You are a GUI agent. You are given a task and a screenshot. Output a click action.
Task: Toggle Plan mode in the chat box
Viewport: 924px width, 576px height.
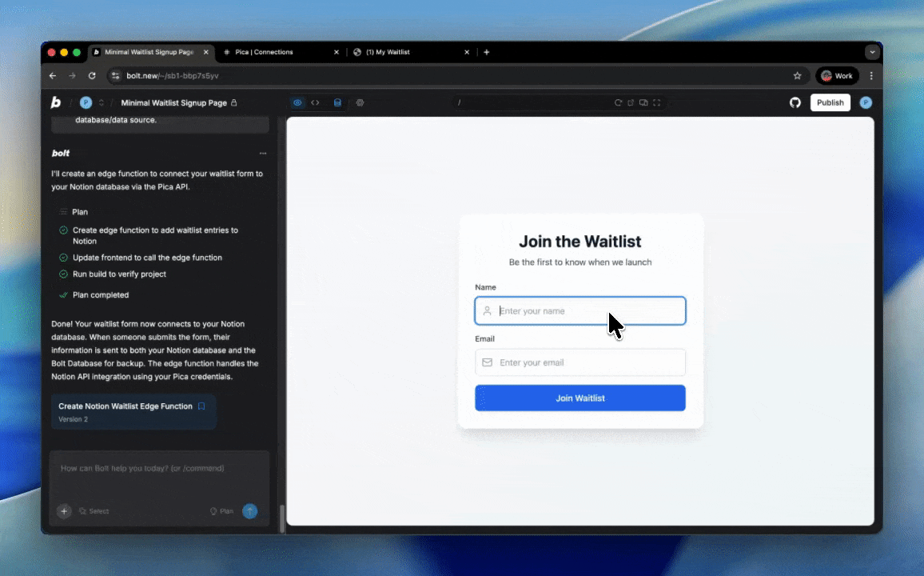point(221,510)
